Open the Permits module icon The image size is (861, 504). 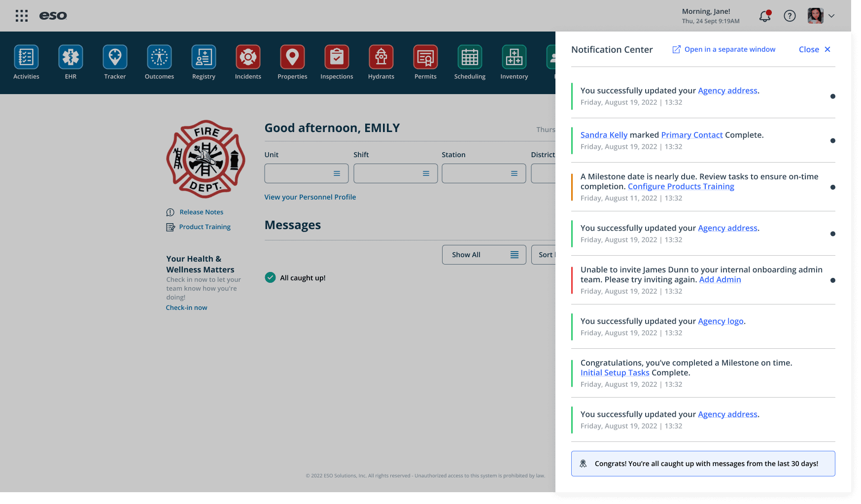pyautogui.click(x=425, y=57)
